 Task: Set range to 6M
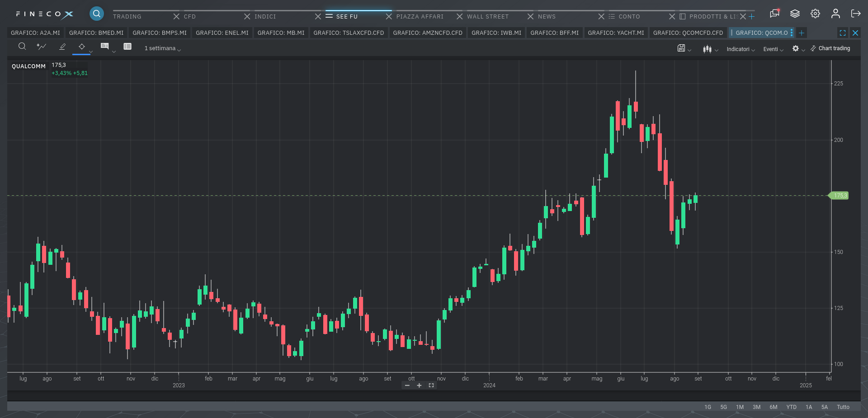pos(774,407)
